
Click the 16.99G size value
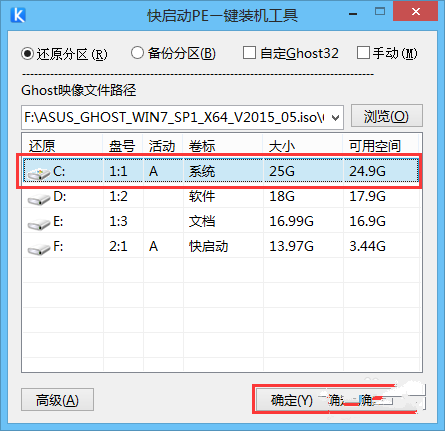[292, 221]
